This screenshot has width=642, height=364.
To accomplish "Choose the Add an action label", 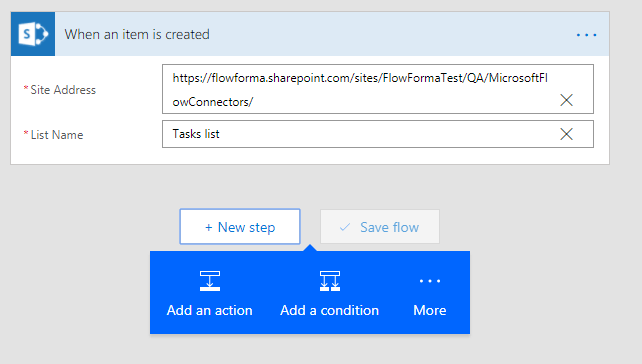I will tap(209, 310).
